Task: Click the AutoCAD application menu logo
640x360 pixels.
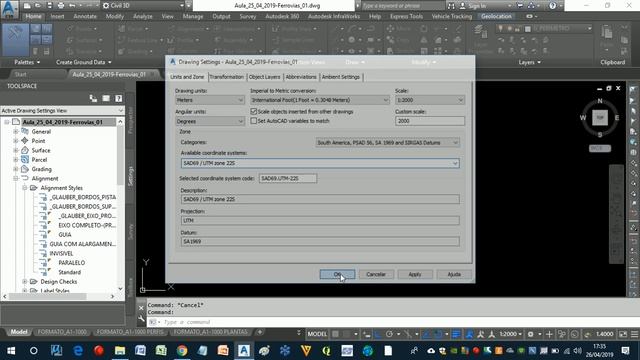Action: [x=9, y=9]
